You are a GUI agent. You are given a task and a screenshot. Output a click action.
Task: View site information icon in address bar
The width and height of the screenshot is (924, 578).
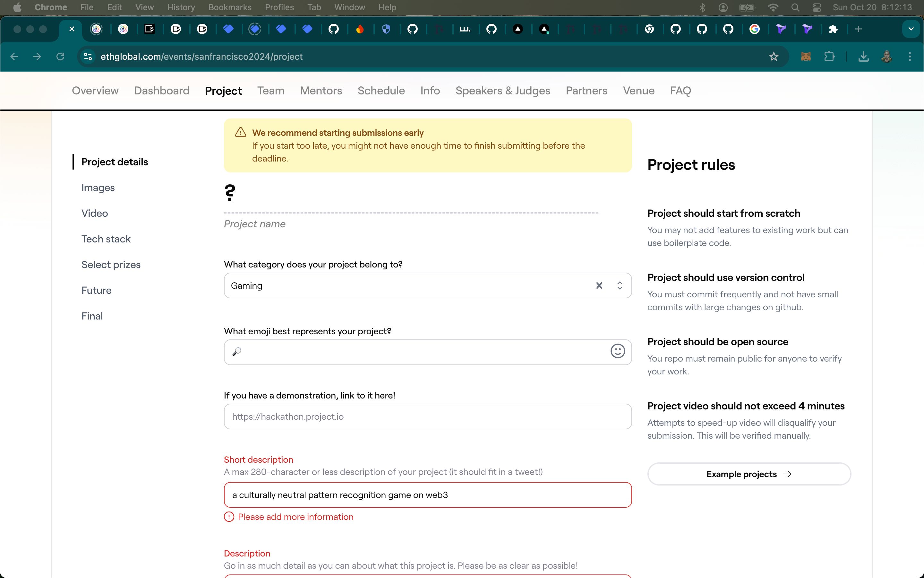(x=88, y=57)
